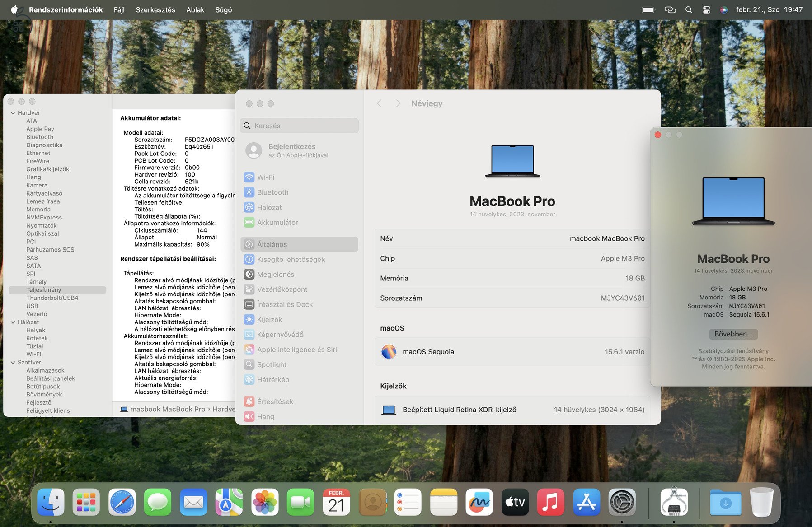Open the Szerkesztés menu
Screen dimensions: 812x527
[155, 9]
